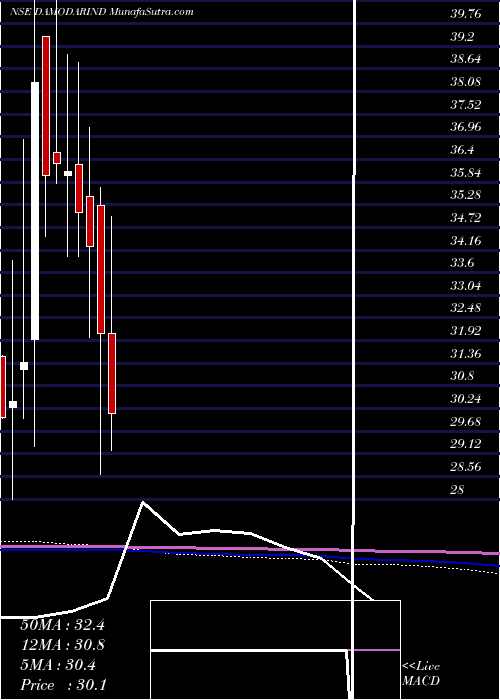Click the Price : 30.1 readout
The width and height of the screenshot is (500, 700).
[x=63, y=685]
